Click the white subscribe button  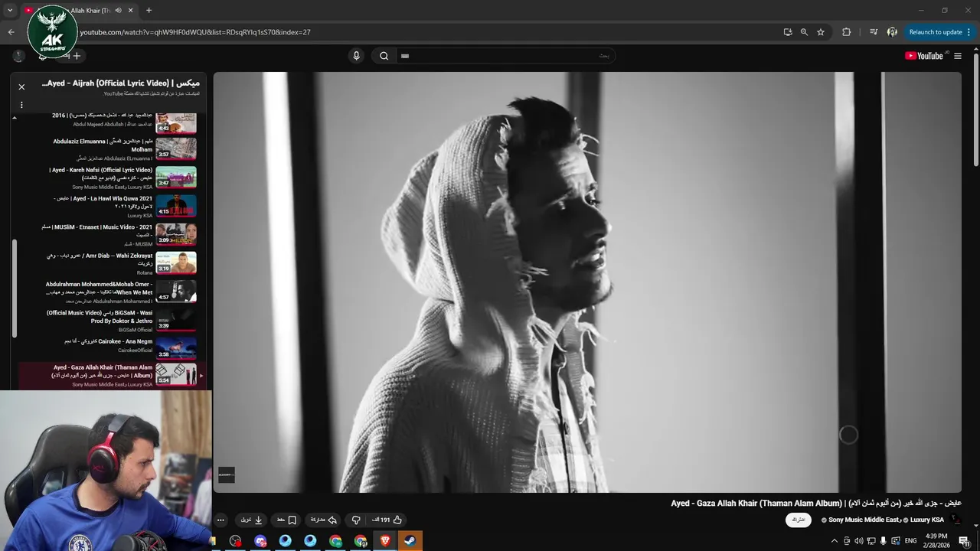[799, 520]
